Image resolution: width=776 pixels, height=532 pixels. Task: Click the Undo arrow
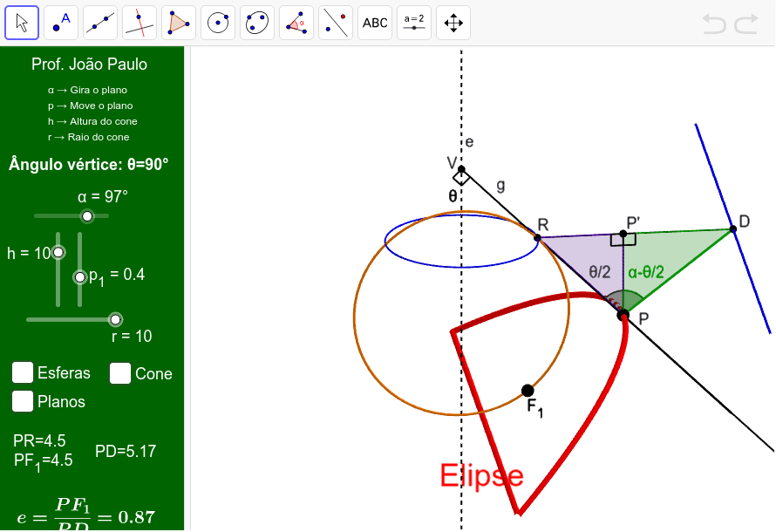(x=714, y=24)
